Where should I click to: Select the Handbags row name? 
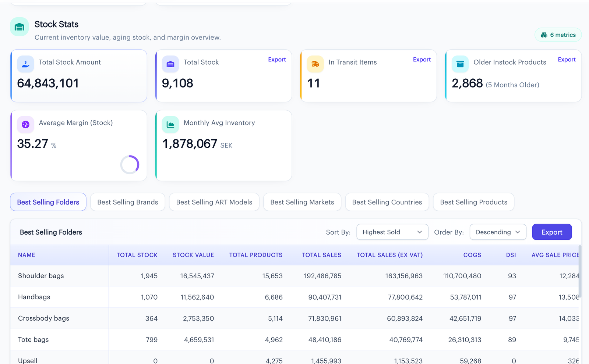pyautogui.click(x=34, y=297)
